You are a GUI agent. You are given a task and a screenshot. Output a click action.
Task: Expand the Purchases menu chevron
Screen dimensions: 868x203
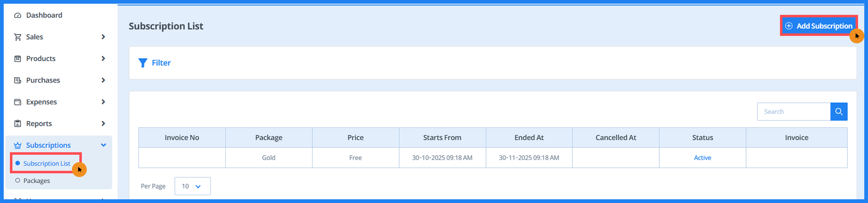[x=103, y=80]
